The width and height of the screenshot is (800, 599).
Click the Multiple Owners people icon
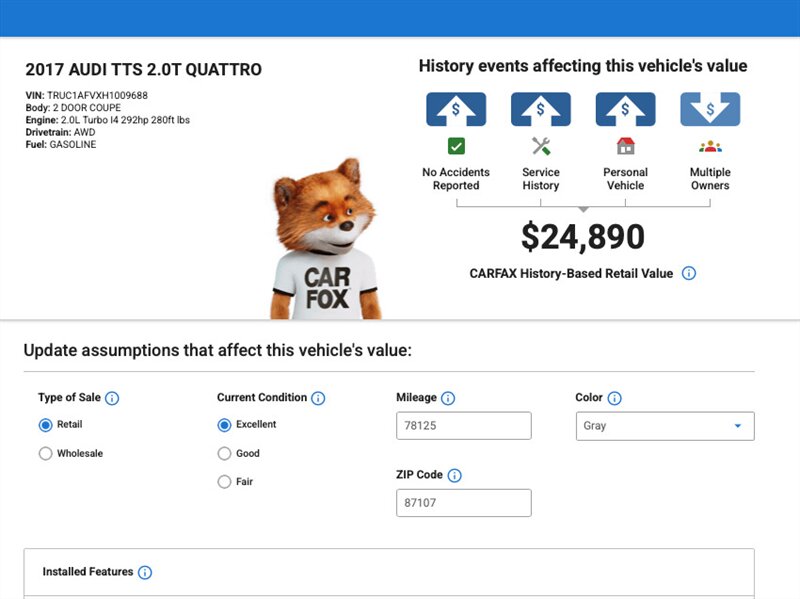(x=710, y=146)
